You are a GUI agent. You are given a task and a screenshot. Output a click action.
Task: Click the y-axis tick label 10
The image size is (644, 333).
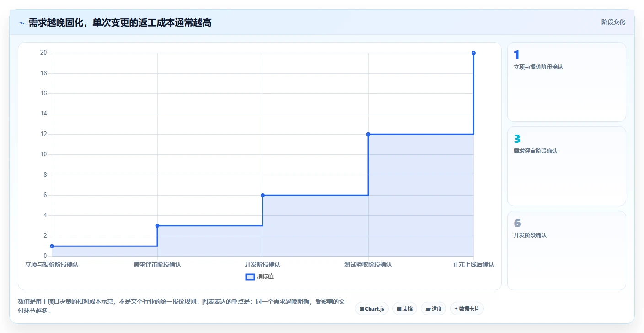(43, 154)
